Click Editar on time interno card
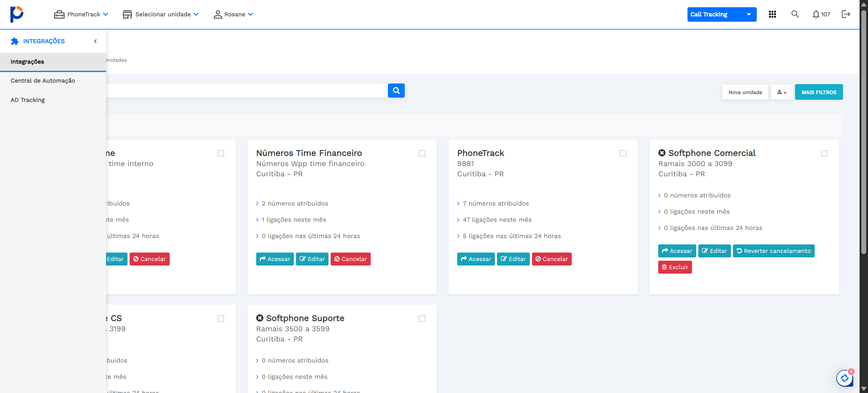The height and width of the screenshot is (393, 868). click(116, 259)
